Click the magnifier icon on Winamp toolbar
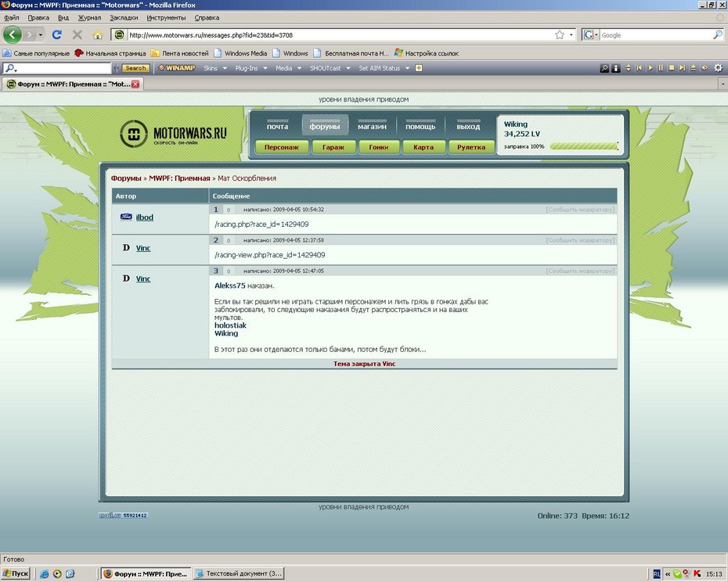The width and height of the screenshot is (728, 582). 604,68
